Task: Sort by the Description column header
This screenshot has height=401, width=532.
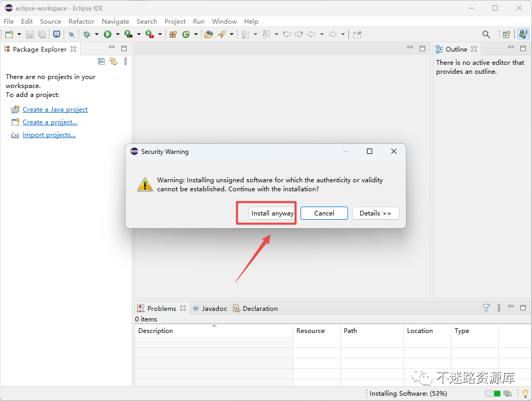Action: click(214, 331)
